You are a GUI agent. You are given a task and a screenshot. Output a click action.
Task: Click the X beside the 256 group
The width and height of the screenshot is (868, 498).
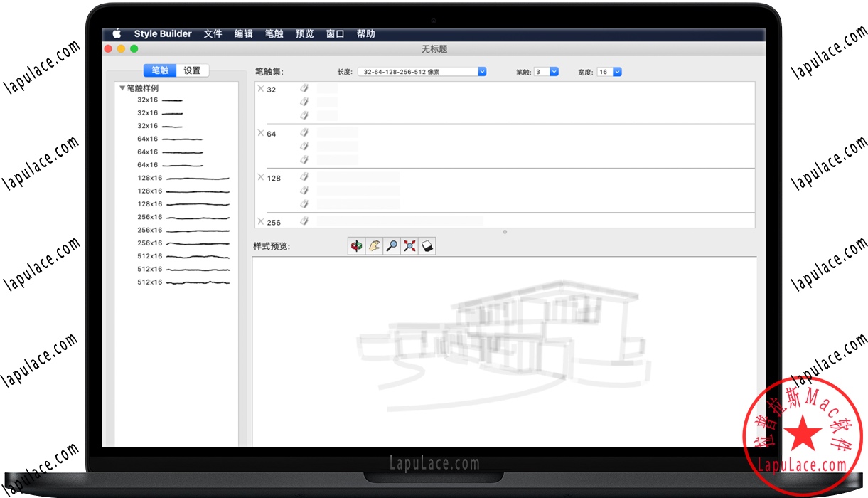pos(260,222)
